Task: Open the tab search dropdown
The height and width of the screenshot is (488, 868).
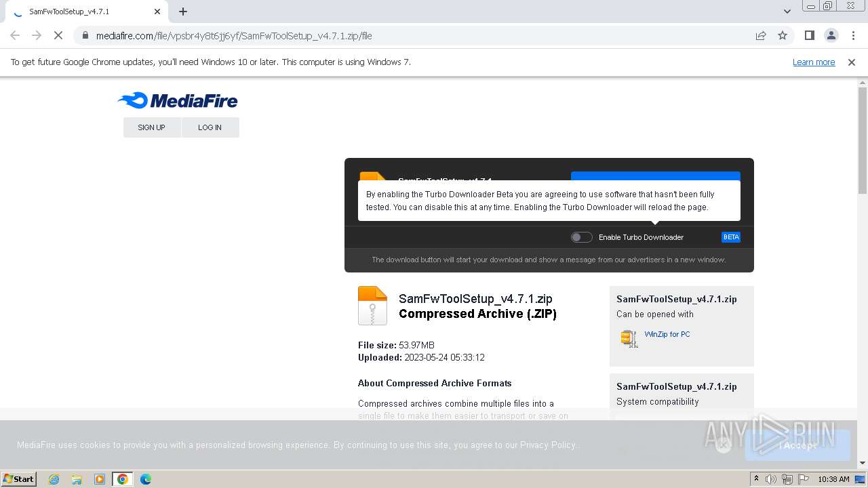Action: [787, 12]
